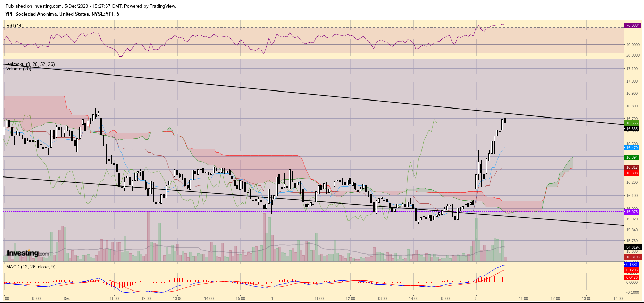
Task: Click the black 54.819K volume tag
Action: coord(633,247)
